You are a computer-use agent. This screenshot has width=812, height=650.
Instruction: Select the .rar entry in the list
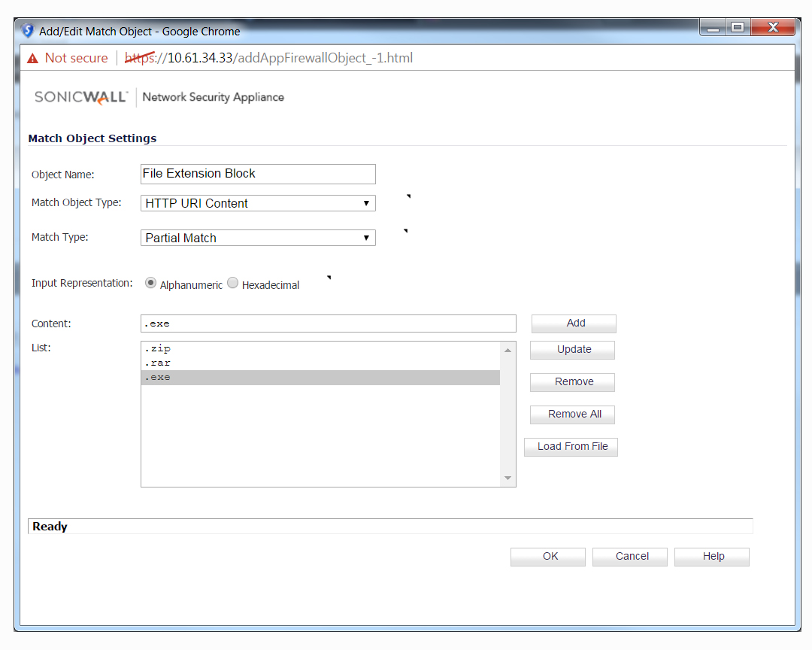pyautogui.click(x=320, y=363)
